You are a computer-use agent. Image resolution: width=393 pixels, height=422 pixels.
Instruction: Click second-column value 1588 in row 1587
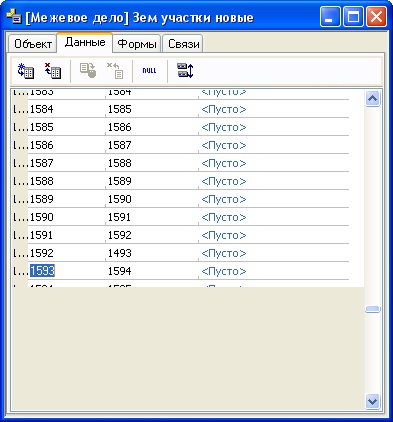click(120, 163)
